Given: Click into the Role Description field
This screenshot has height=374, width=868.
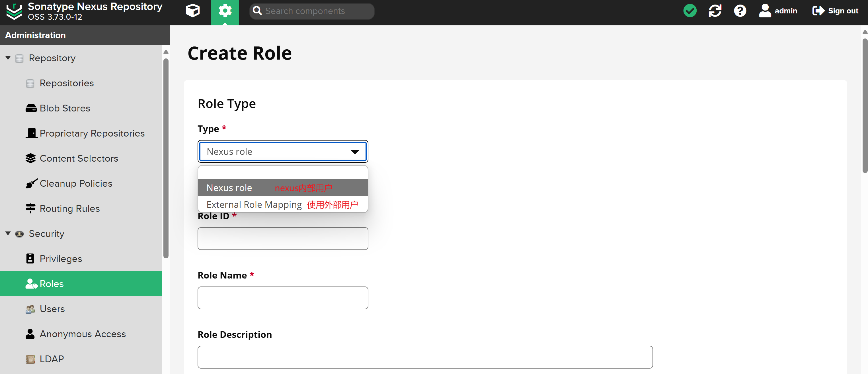Looking at the screenshot, I should [x=425, y=357].
